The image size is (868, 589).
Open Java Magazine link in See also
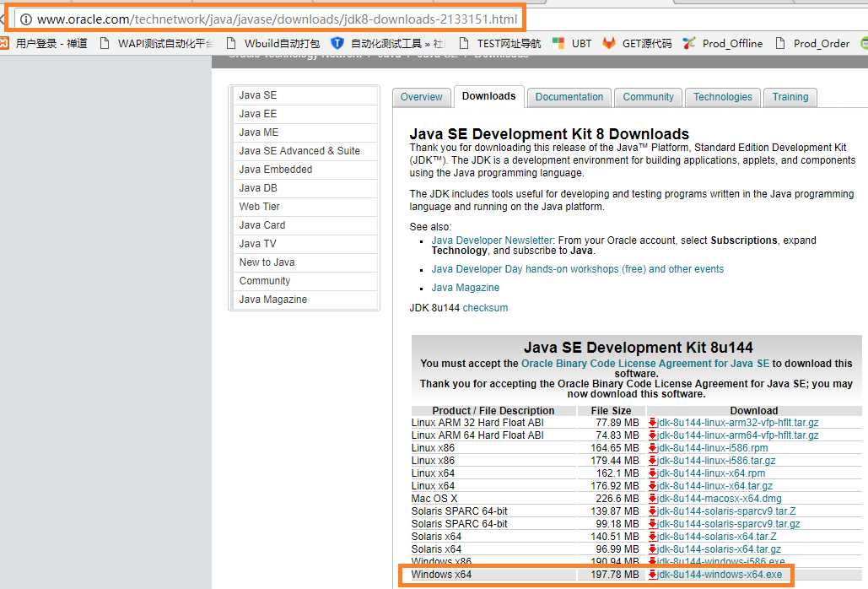(465, 288)
